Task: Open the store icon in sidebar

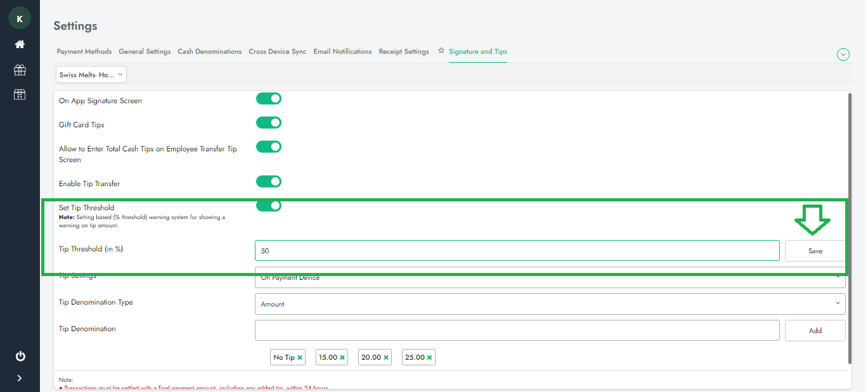Action: pyautogui.click(x=20, y=94)
